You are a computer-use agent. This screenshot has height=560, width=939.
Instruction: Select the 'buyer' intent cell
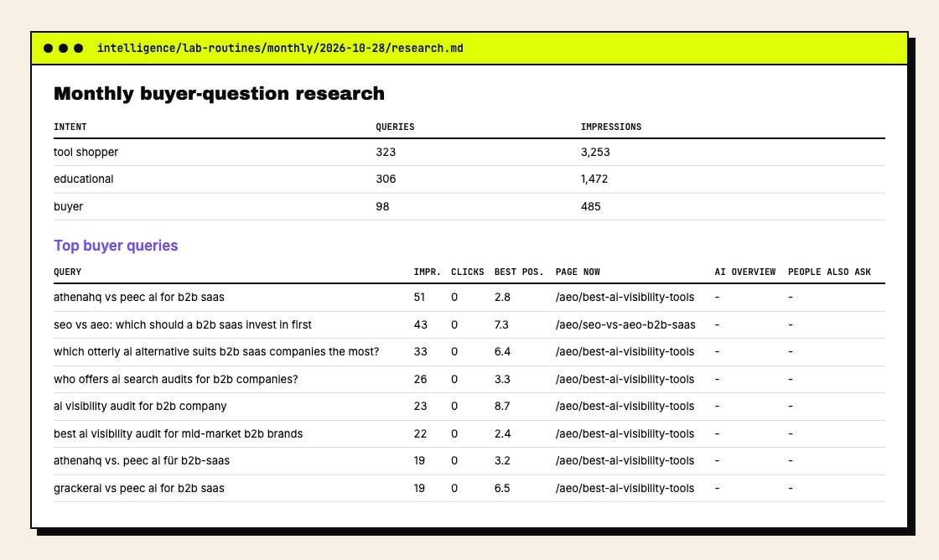[x=68, y=206]
